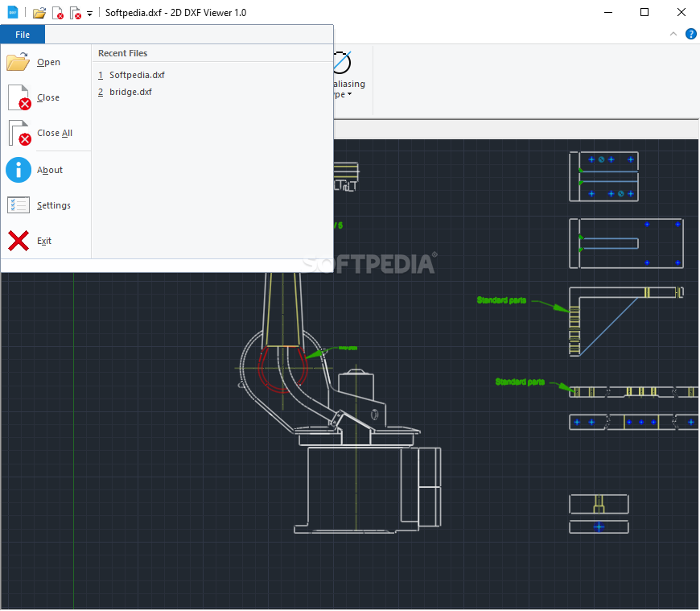
Task: Maximize the 2D DXF Viewer window
Action: tap(644, 13)
